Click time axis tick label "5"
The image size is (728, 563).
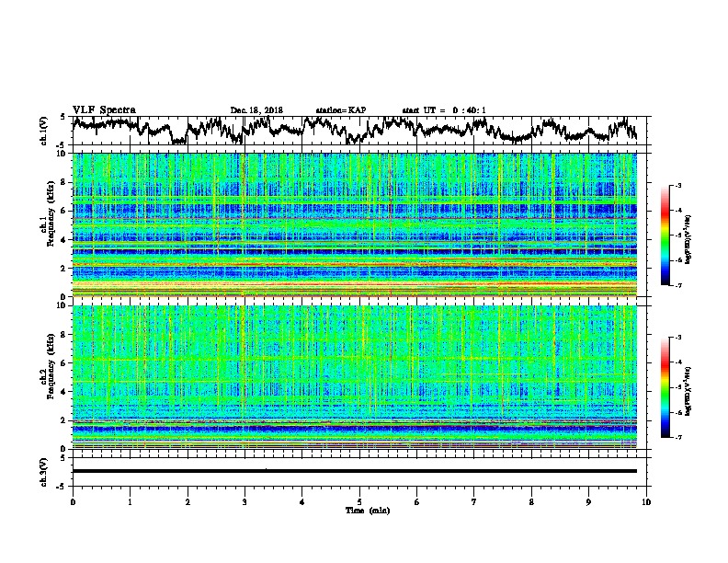click(359, 502)
